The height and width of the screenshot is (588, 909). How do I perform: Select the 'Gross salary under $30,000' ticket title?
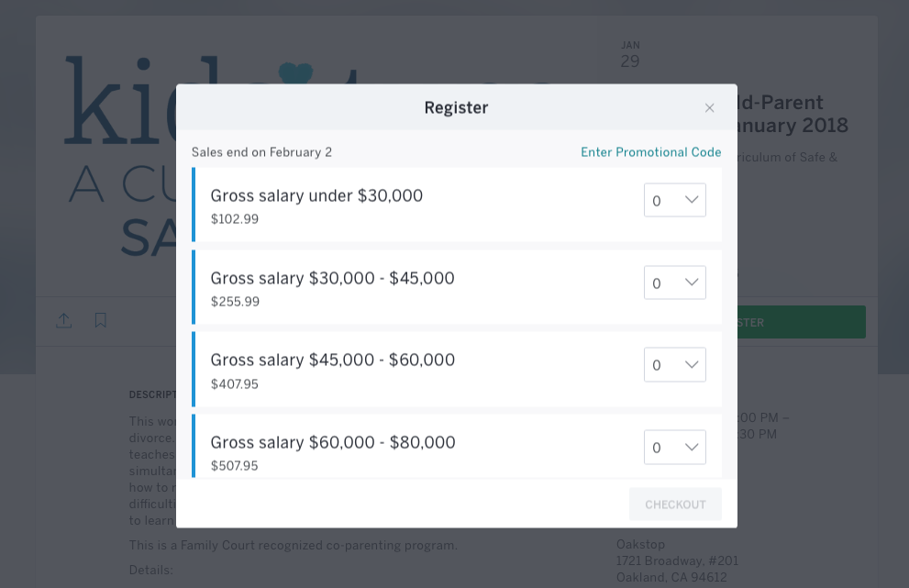tap(316, 195)
